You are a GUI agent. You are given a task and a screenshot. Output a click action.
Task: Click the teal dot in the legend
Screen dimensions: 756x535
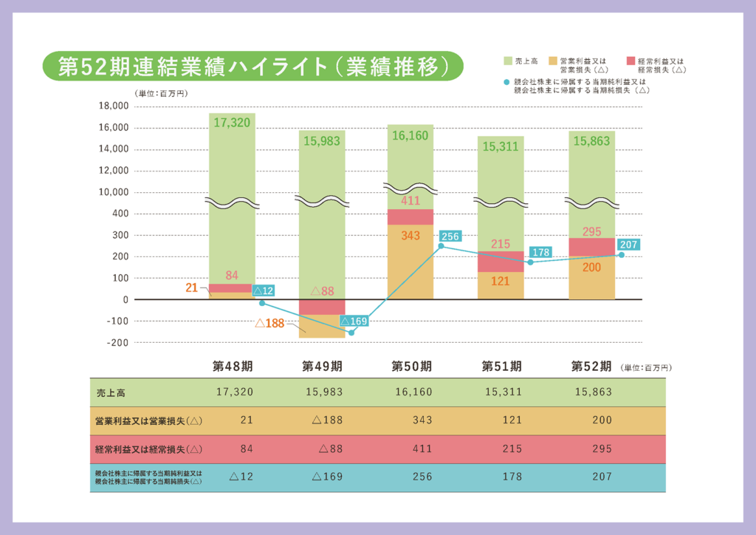[x=506, y=81]
